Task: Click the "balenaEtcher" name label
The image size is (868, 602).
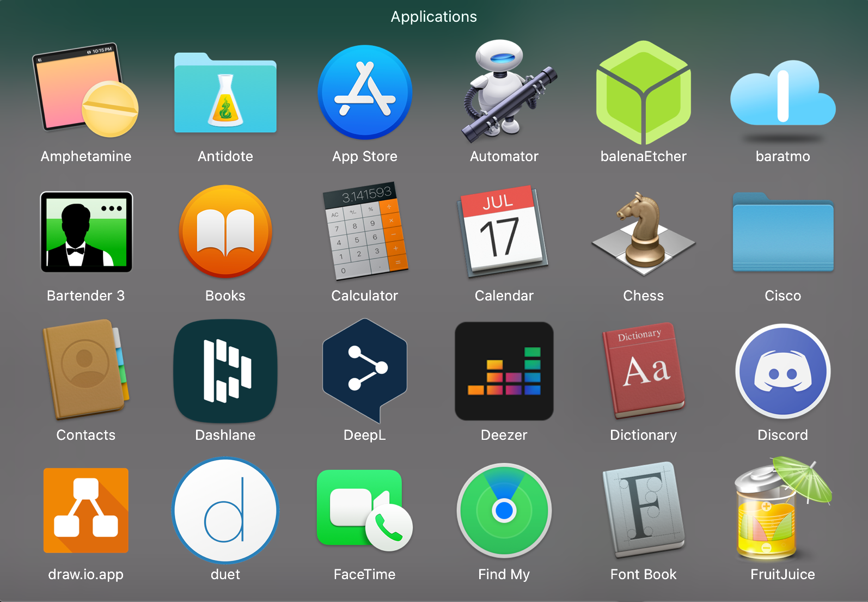Action: tap(644, 157)
